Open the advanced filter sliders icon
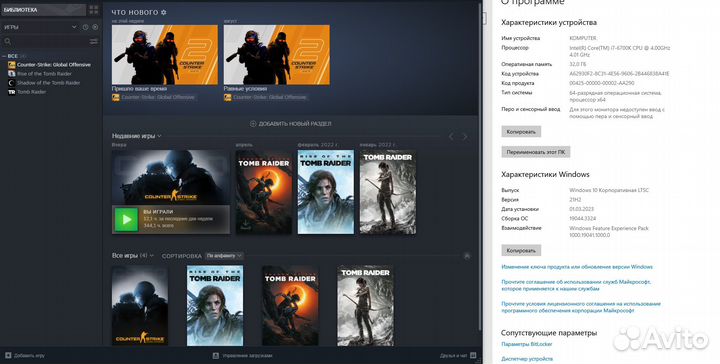Image resolution: width=720 pixels, height=364 pixels. pos(94,41)
